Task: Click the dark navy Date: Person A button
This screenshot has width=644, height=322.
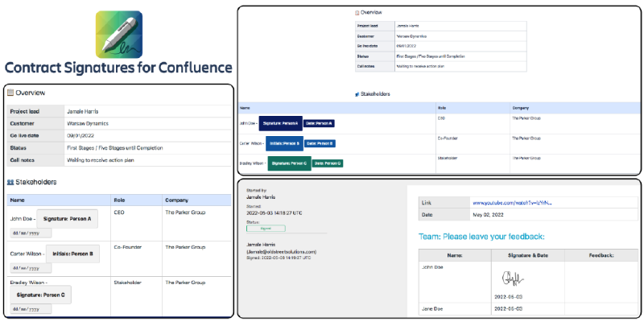Action: tap(319, 123)
